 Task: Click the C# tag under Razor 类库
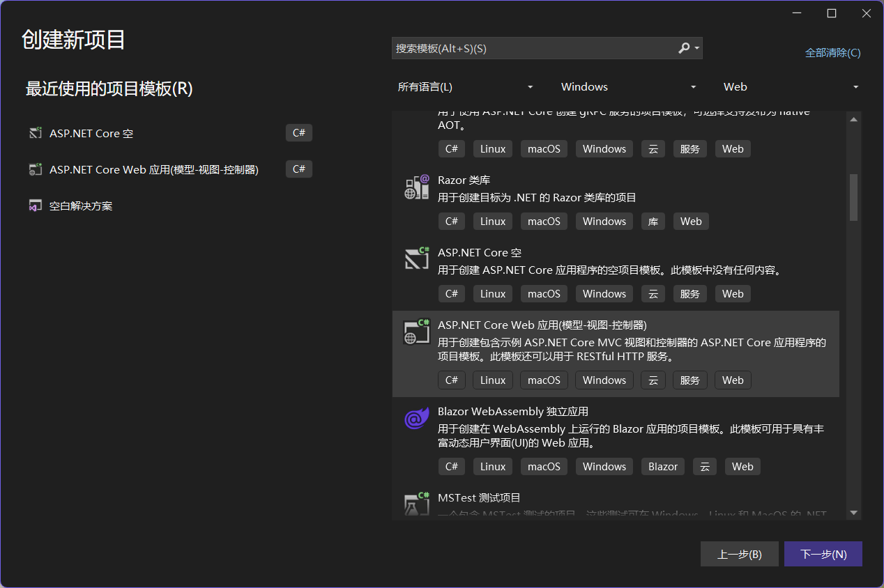[452, 222]
